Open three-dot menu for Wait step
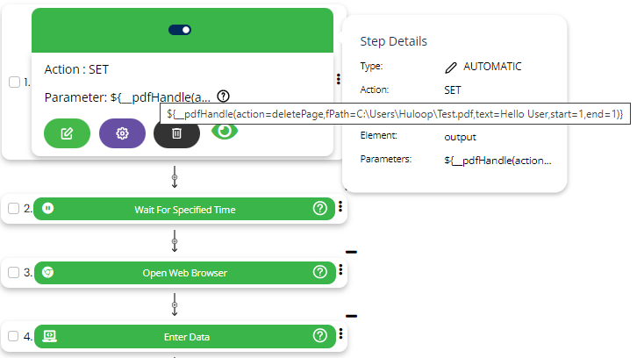644x358 pixels. pos(340,209)
